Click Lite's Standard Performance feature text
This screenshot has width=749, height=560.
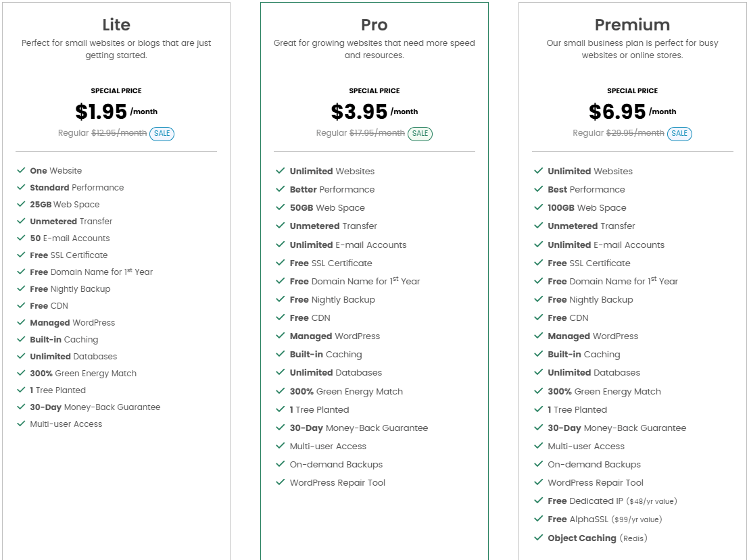pos(76,188)
